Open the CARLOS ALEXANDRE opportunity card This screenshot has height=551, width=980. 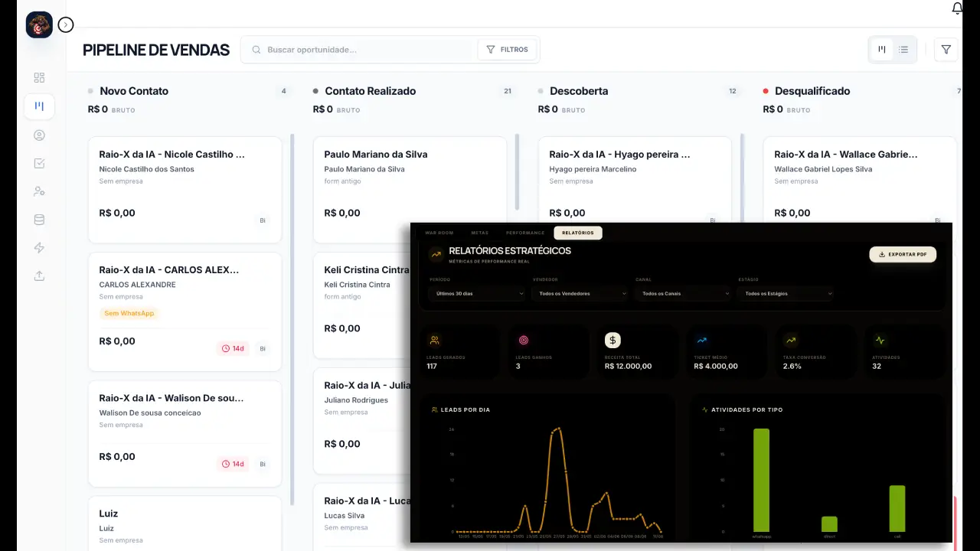point(185,311)
